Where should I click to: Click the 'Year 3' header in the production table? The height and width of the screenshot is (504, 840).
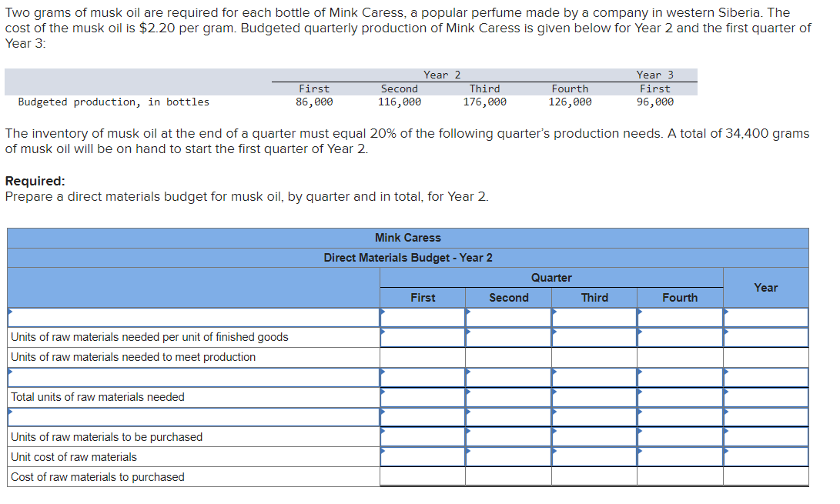click(654, 75)
